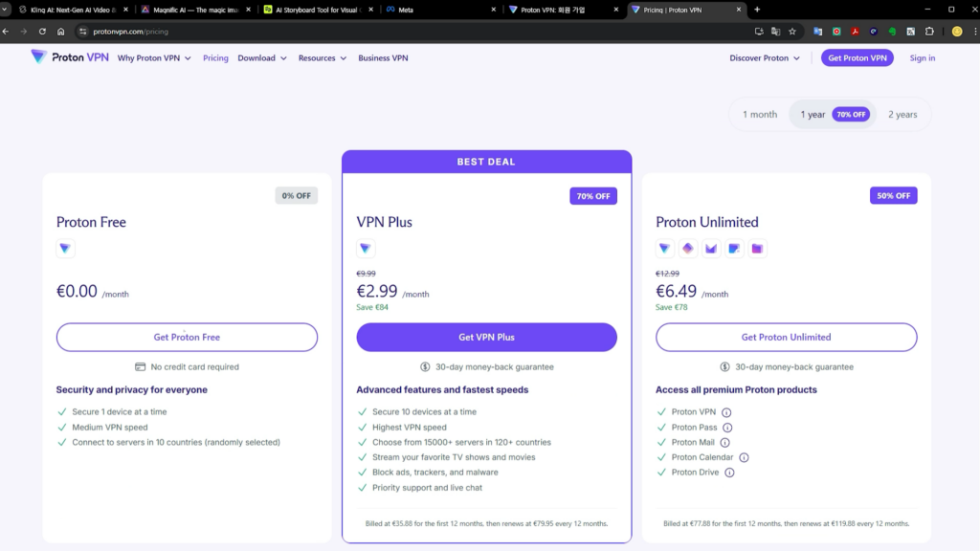Expand Download dropdown menu

[262, 58]
